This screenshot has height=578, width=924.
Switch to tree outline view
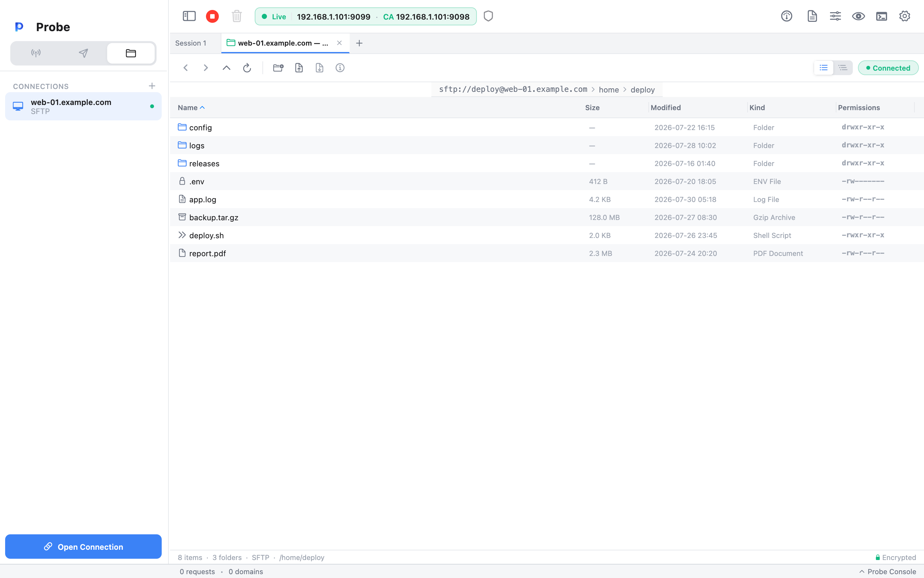pos(843,68)
